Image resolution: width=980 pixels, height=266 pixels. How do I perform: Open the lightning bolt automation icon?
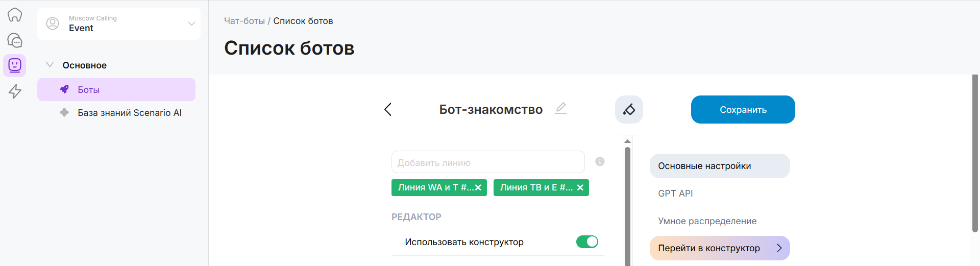pyautogui.click(x=15, y=91)
